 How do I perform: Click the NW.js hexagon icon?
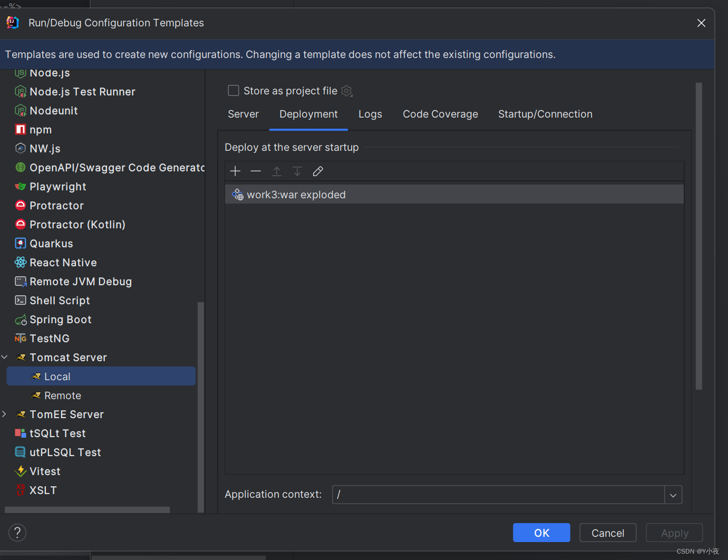[x=21, y=148]
